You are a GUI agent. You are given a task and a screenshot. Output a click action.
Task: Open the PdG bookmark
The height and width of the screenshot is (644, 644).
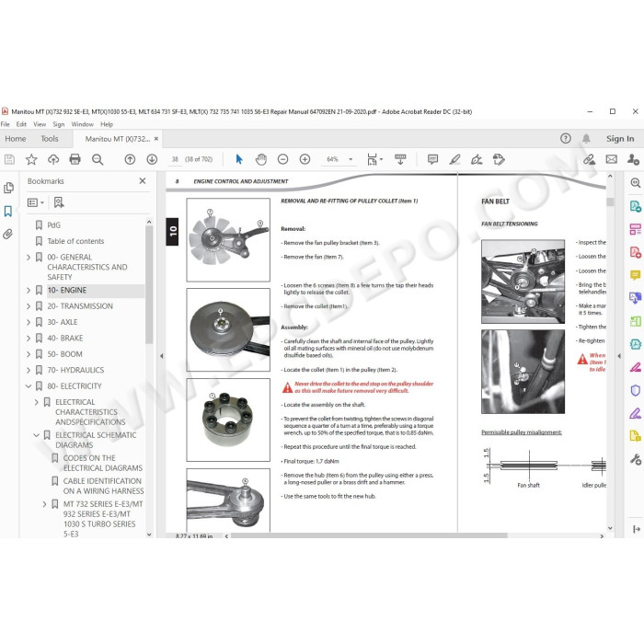point(53,225)
